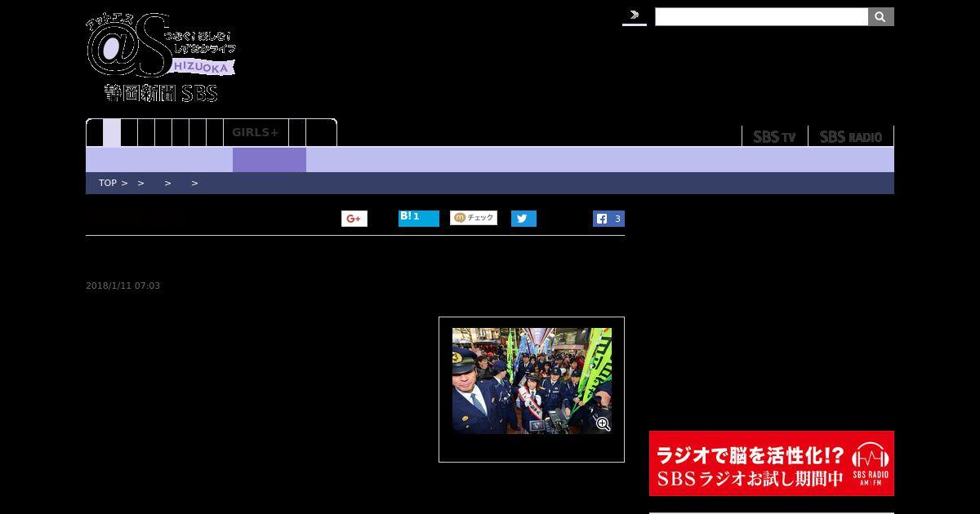The image size is (980, 514).
Task: Share article on Google+
Action: coord(354,219)
